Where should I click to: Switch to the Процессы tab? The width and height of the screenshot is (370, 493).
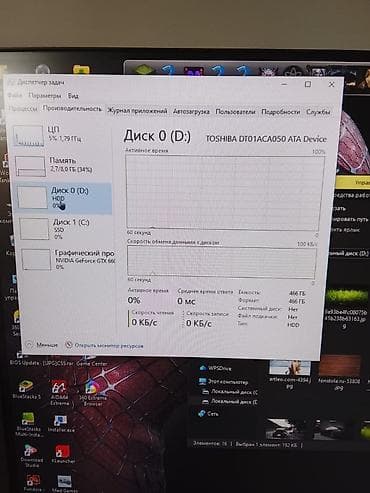(23, 109)
